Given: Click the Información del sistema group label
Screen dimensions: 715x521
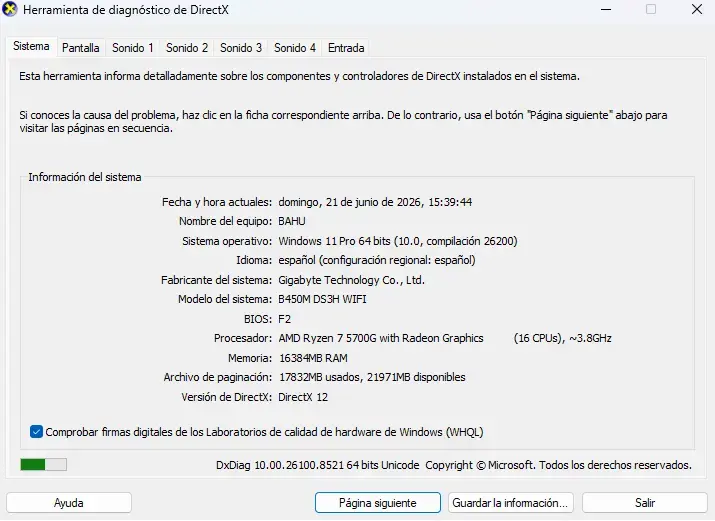Looking at the screenshot, I should (x=85, y=177).
